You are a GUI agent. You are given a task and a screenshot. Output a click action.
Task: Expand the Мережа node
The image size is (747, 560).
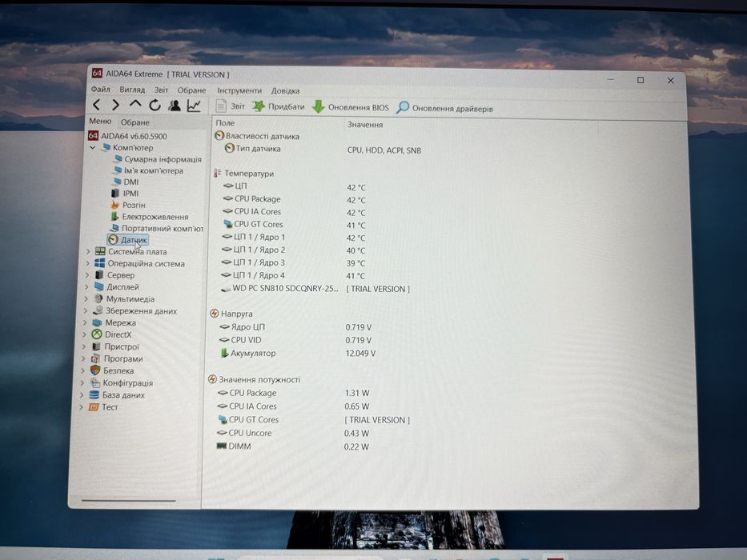click(85, 322)
